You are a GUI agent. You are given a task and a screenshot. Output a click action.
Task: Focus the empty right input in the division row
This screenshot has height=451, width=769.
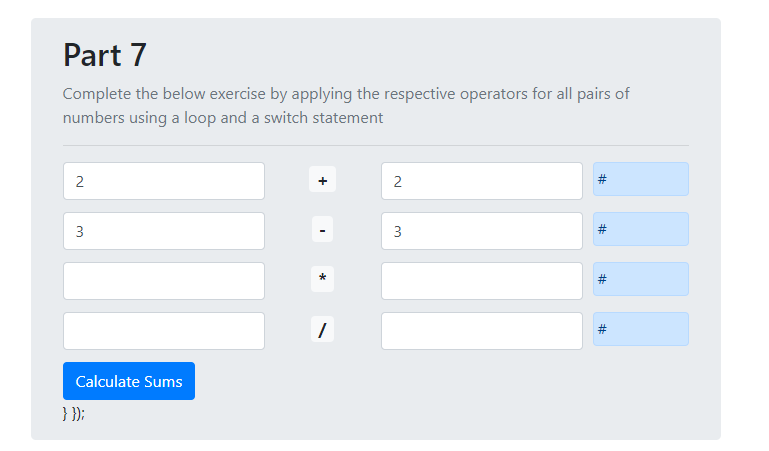(481, 331)
